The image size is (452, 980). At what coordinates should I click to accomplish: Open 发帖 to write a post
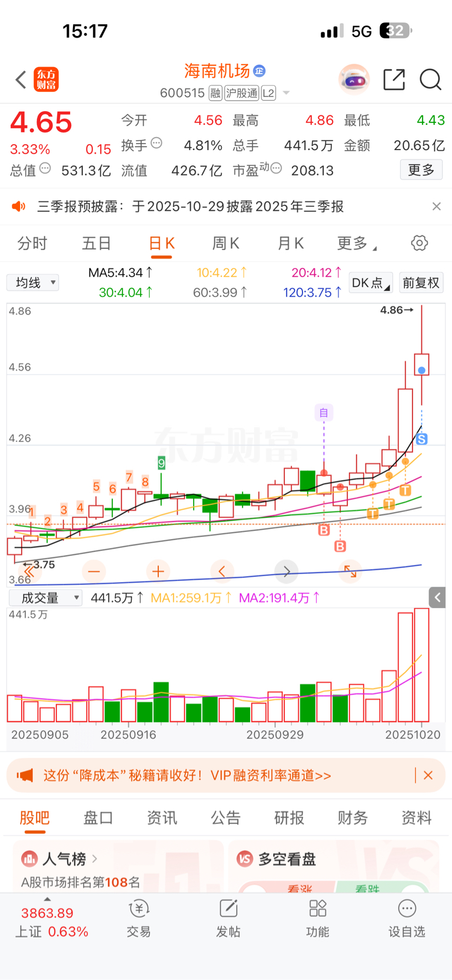tap(228, 919)
